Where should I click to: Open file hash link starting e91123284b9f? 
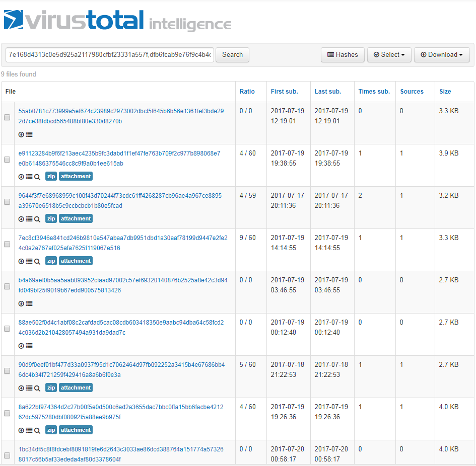pyautogui.click(x=119, y=159)
